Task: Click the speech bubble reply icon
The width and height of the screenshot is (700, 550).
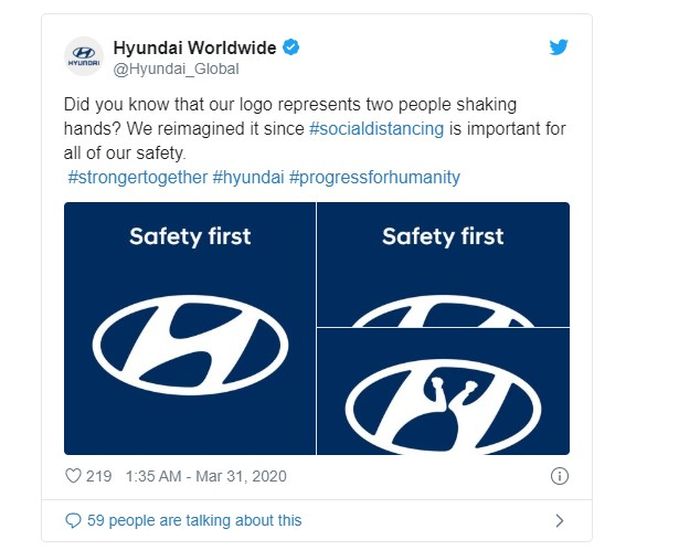Action: [73, 521]
